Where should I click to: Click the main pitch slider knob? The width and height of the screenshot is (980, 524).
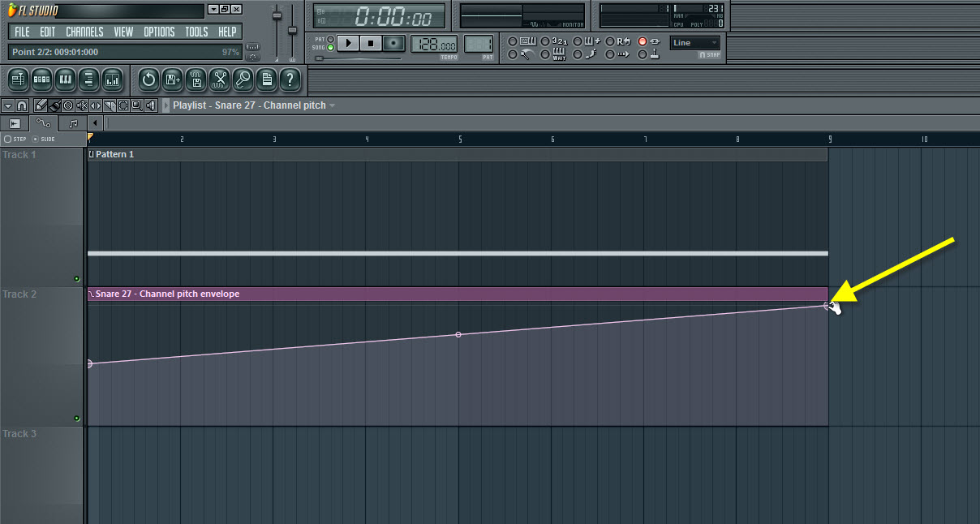[x=293, y=31]
